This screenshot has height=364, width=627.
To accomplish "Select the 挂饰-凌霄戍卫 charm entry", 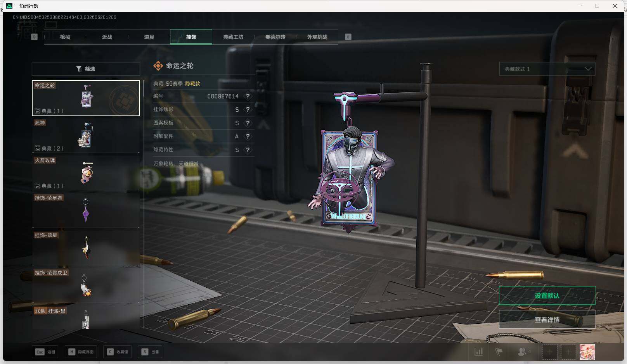I will click(x=86, y=285).
